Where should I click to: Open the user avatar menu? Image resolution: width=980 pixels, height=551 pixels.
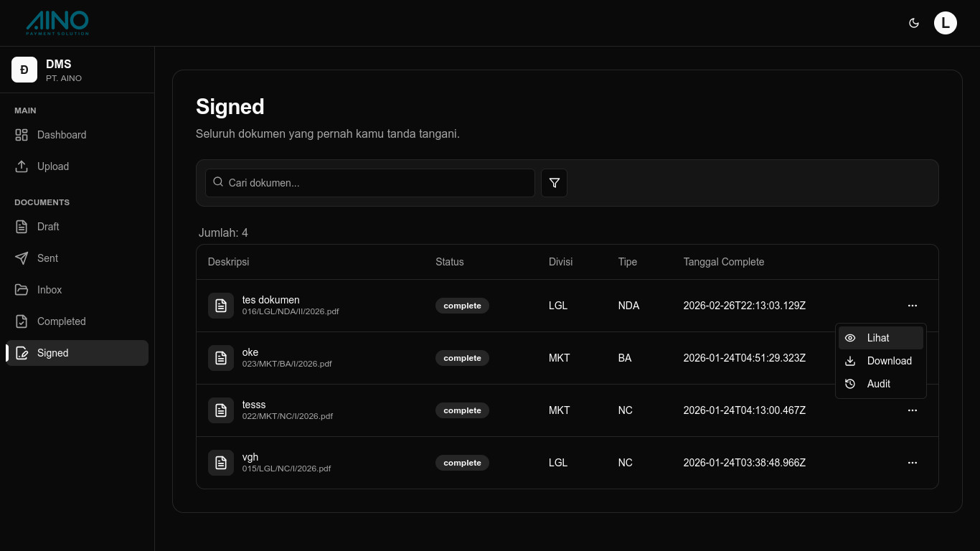point(945,23)
